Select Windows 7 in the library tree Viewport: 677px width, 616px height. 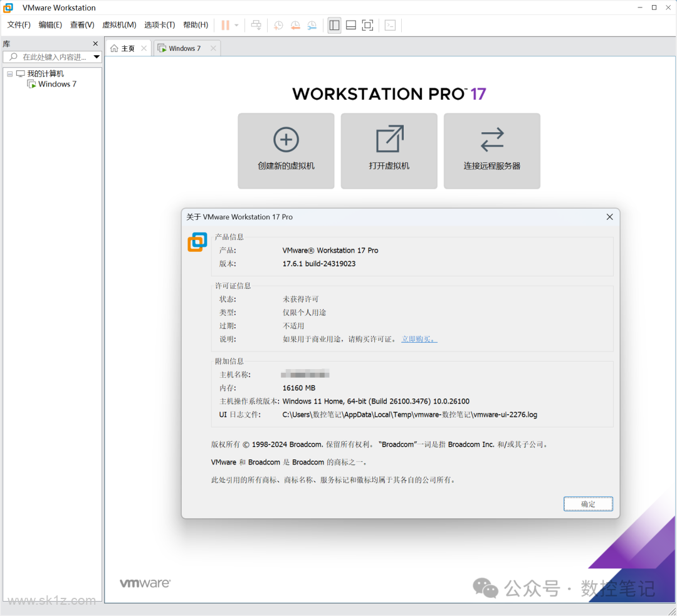click(57, 84)
